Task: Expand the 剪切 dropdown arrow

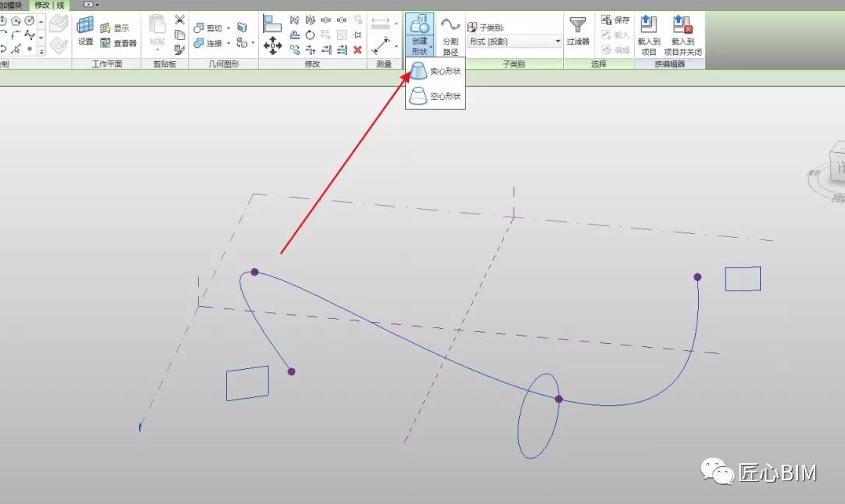Action: pos(229,28)
